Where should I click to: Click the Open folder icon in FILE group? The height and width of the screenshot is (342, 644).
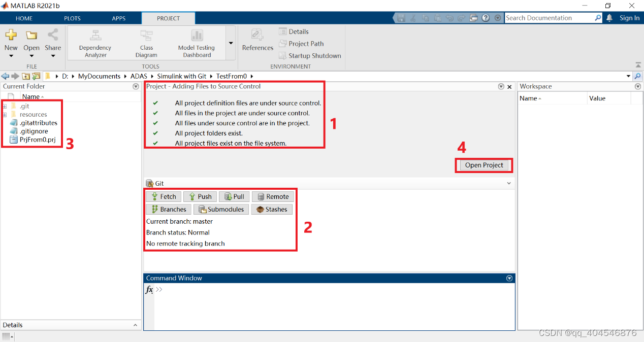[31, 35]
